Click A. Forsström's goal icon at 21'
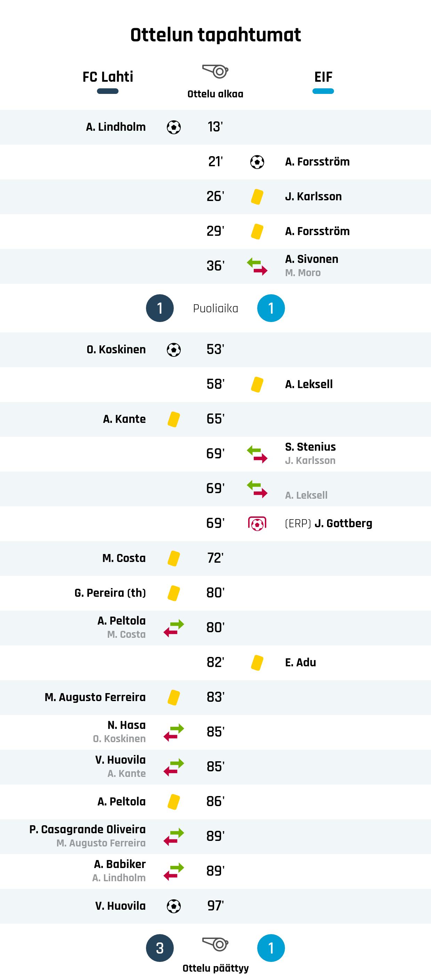Viewport: 431px width, 980px height. pyautogui.click(x=257, y=162)
